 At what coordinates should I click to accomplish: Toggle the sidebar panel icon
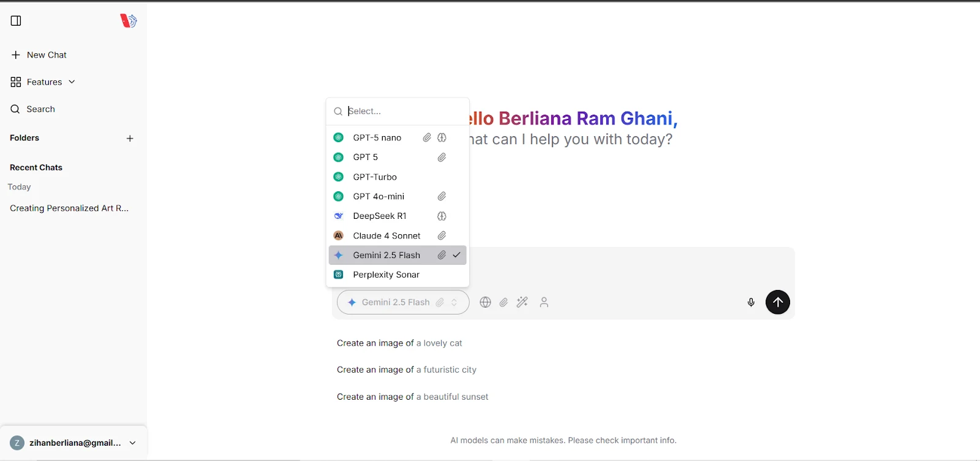[16, 21]
